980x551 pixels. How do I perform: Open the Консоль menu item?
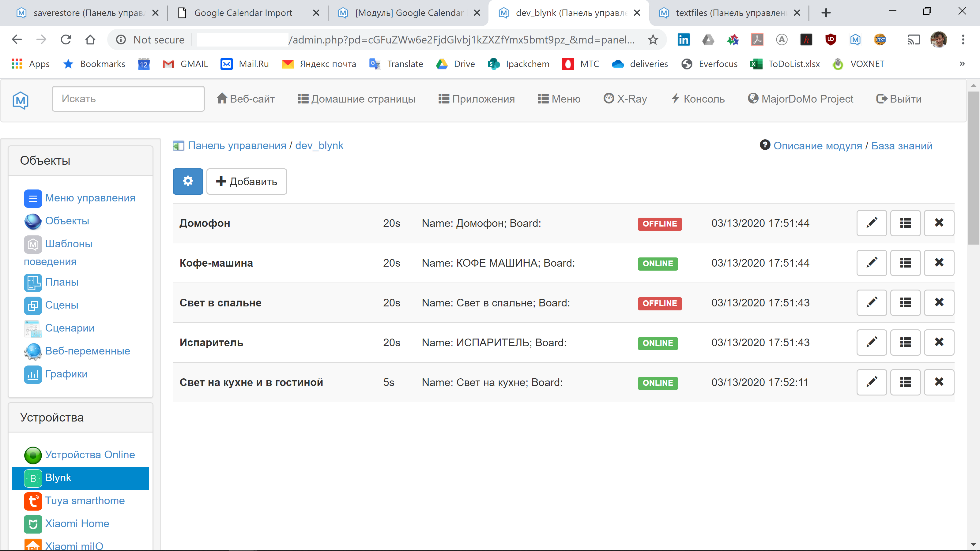point(698,99)
